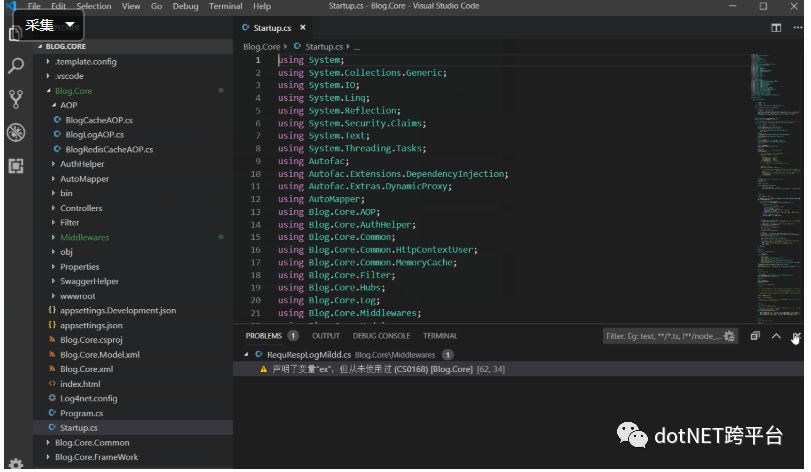This screenshot has height=472, width=811.
Task: Select the Startup.cs editor tab
Action: 272,28
